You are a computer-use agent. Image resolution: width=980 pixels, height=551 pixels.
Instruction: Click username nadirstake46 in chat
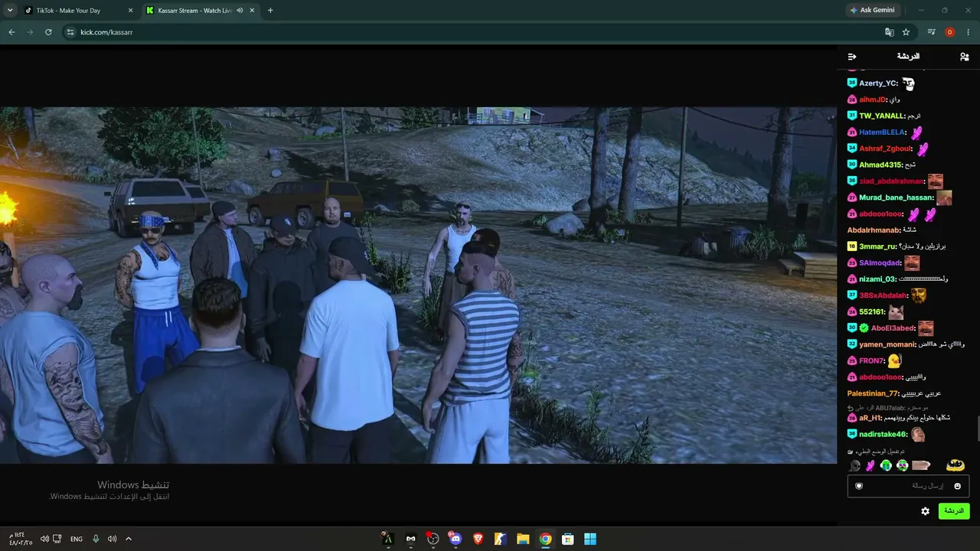coord(883,434)
